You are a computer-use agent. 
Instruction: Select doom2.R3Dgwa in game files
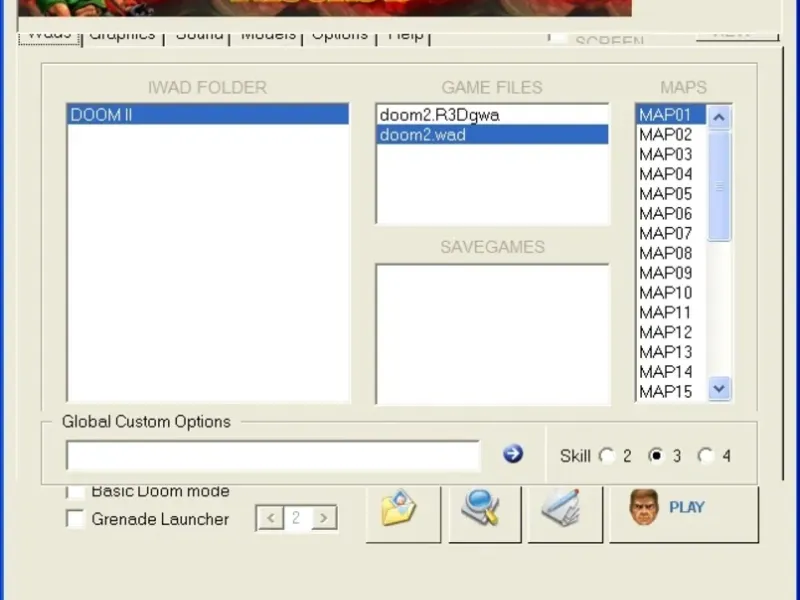click(x=492, y=115)
